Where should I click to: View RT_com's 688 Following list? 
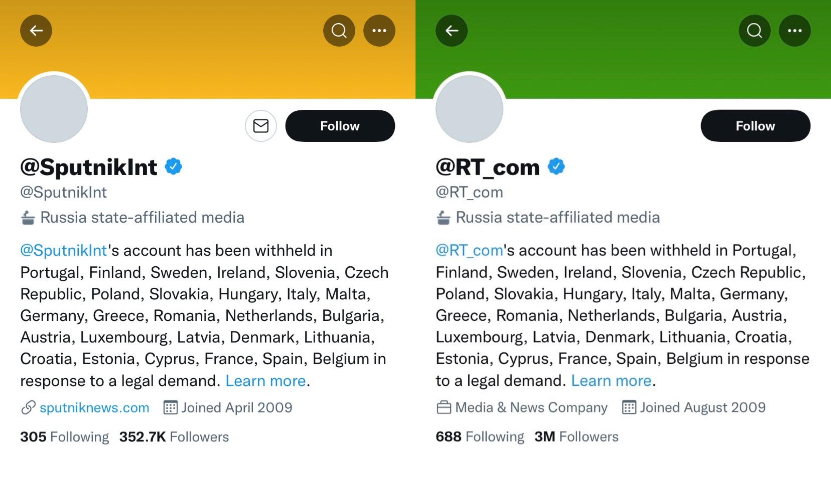tap(480, 437)
